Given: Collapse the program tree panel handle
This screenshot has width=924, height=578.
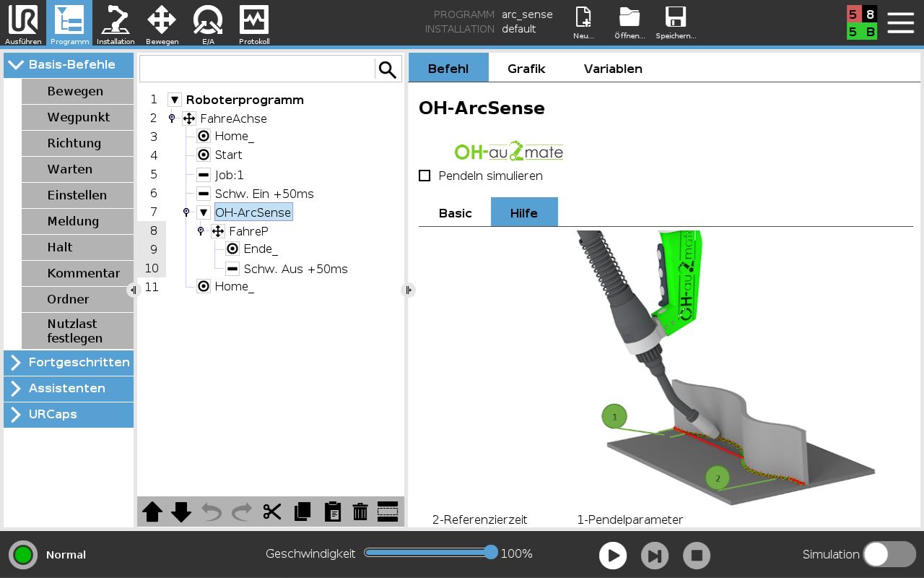Looking at the screenshot, I should click(x=408, y=290).
